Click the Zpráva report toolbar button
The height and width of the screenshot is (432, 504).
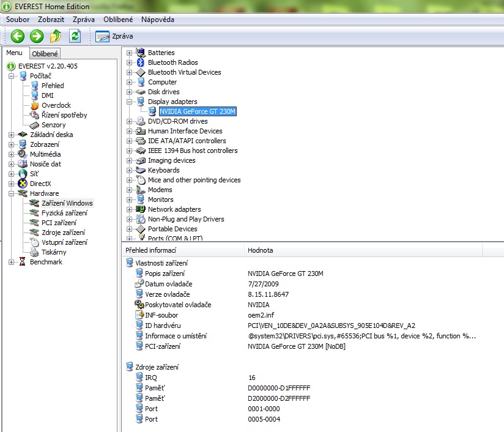[114, 36]
